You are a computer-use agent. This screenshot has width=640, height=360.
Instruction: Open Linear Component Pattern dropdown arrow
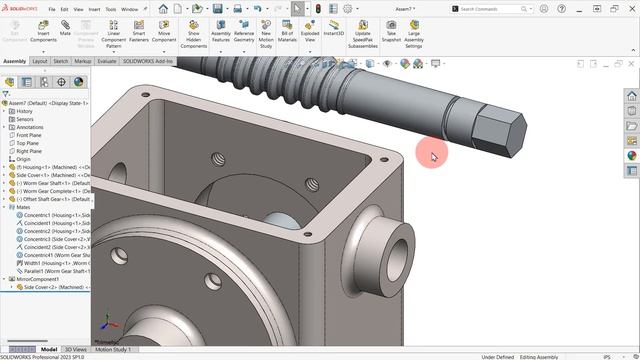113,52
